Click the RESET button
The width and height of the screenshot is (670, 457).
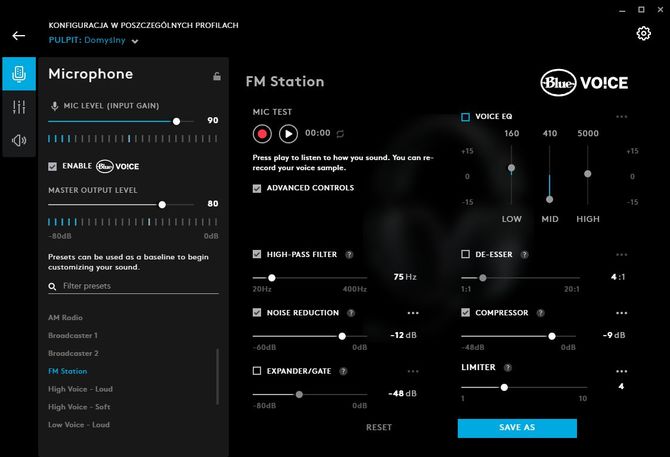[x=379, y=428]
